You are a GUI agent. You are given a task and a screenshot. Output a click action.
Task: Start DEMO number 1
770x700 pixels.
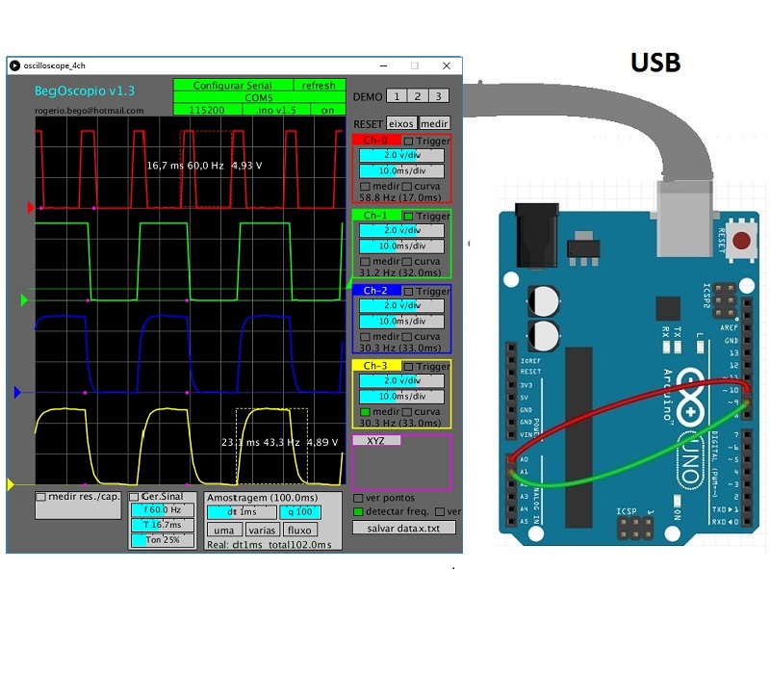click(397, 96)
